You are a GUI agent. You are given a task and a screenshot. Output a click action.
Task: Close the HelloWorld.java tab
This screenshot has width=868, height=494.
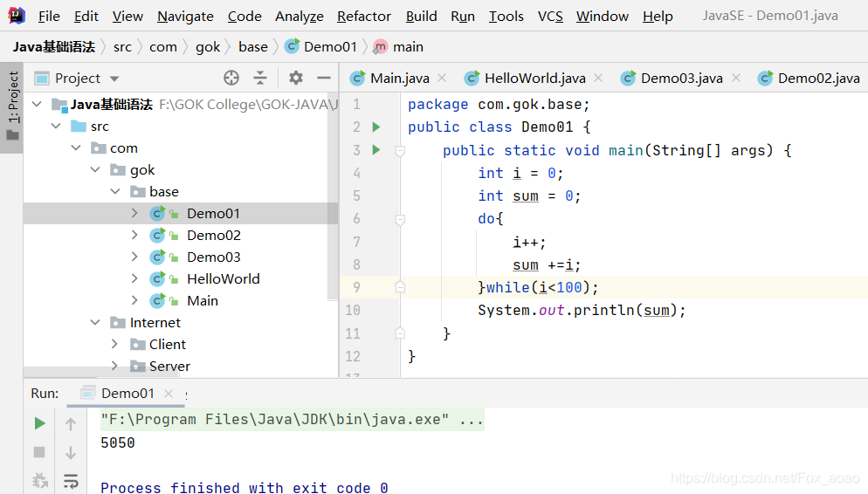click(598, 78)
